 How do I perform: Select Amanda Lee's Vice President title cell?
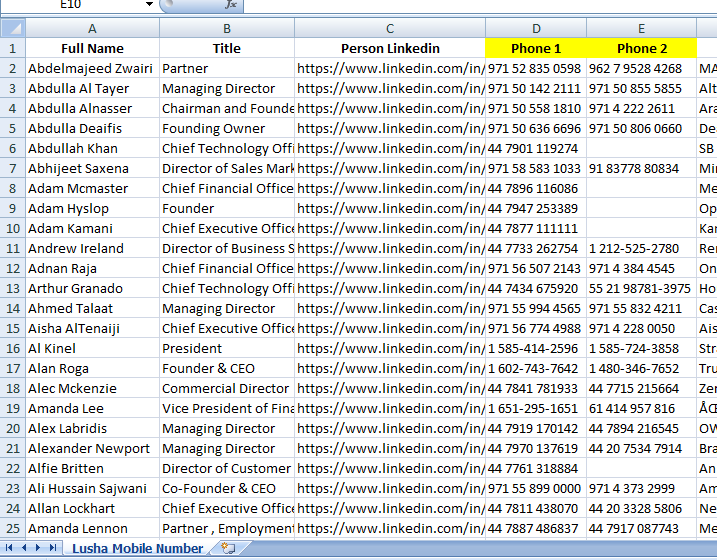(x=227, y=408)
